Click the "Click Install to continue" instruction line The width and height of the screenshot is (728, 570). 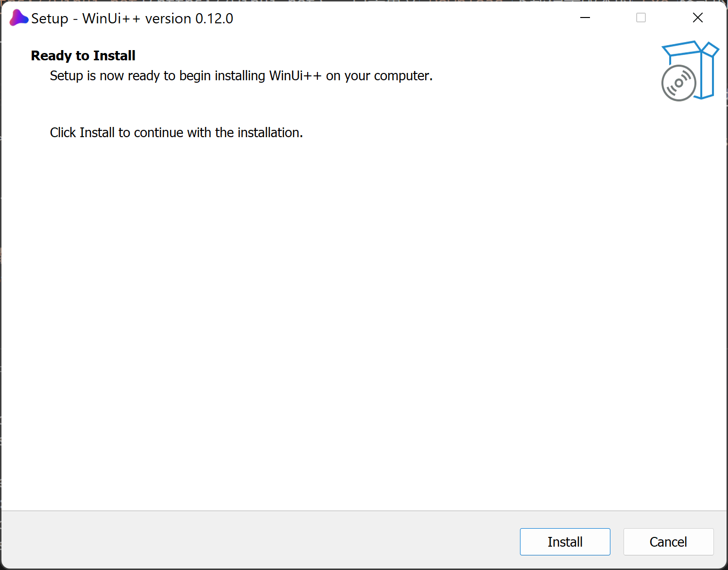coord(176,133)
